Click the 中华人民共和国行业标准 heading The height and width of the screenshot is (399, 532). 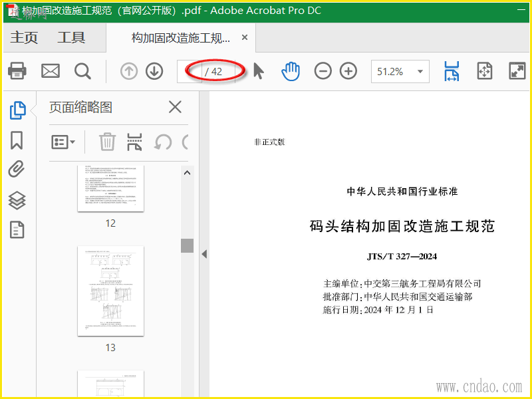tap(402, 192)
